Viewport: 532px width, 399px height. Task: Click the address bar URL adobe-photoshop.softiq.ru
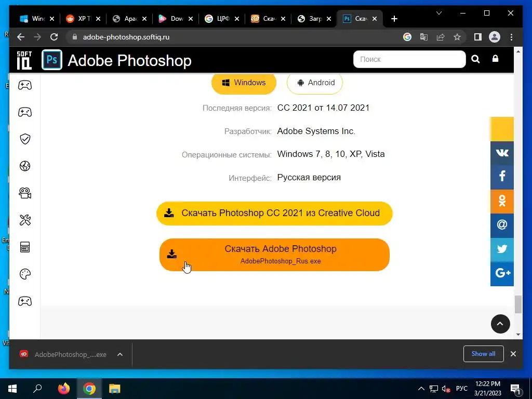(x=126, y=37)
